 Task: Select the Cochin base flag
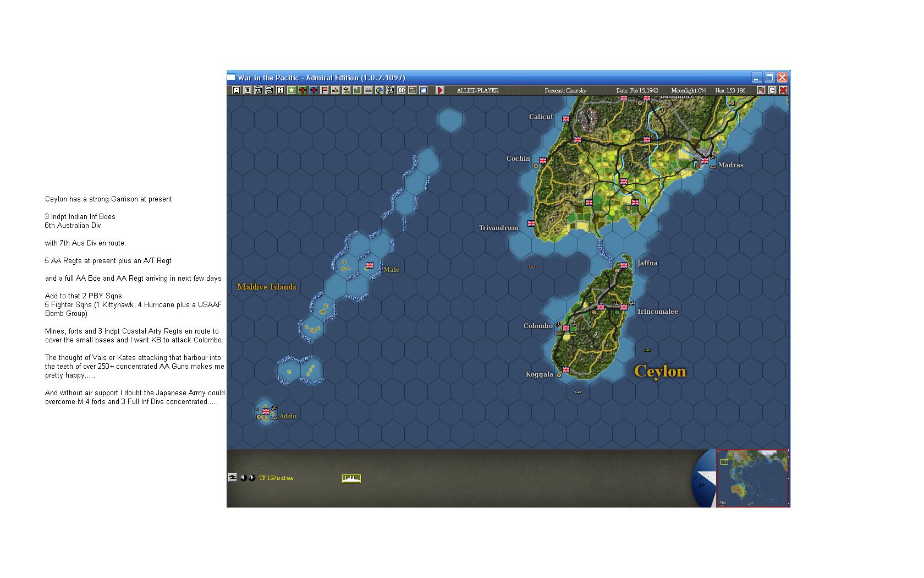pos(543,161)
